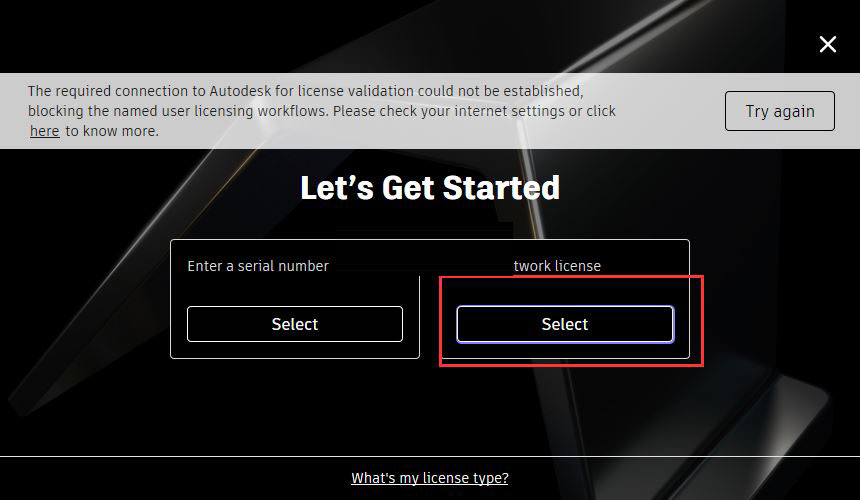Click the Enter a serial number label
Image resolution: width=860 pixels, height=500 pixels.
point(258,266)
